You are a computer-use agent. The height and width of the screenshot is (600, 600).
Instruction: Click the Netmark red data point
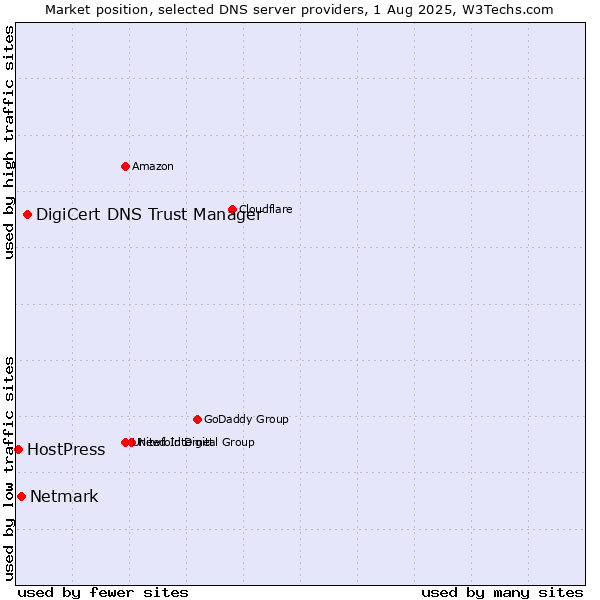pyautogui.click(x=21, y=497)
